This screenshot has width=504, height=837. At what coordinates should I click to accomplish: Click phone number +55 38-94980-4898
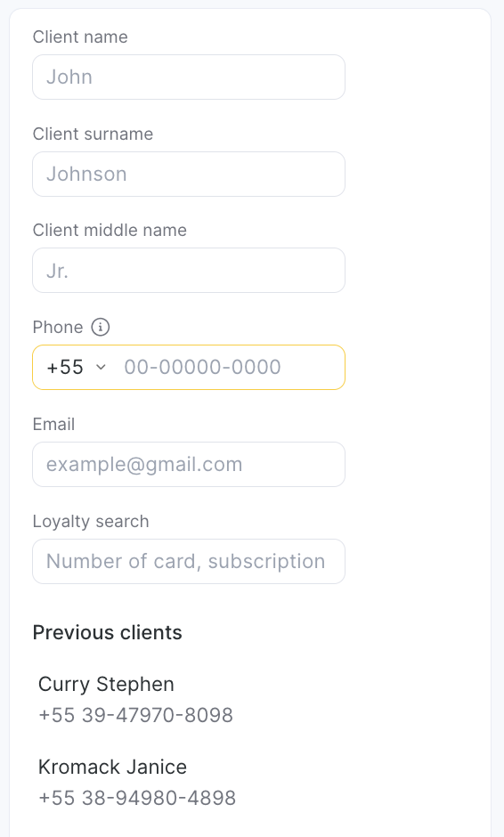137,798
